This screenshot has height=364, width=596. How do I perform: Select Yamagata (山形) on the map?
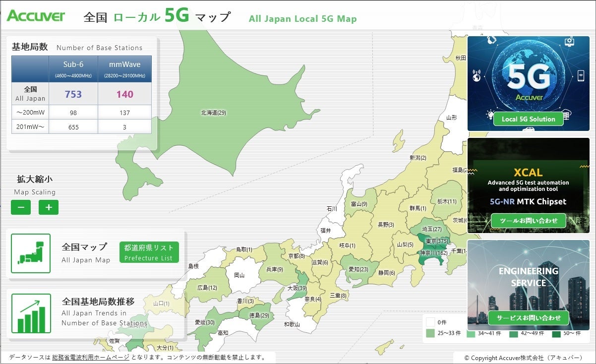pyautogui.click(x=452, y=118)
